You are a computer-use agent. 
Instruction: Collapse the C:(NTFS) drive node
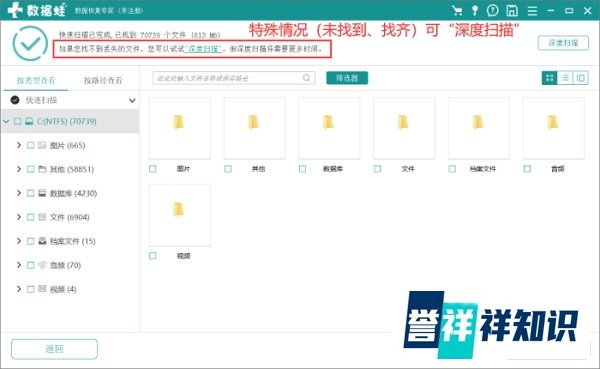(x=6, y=121)
